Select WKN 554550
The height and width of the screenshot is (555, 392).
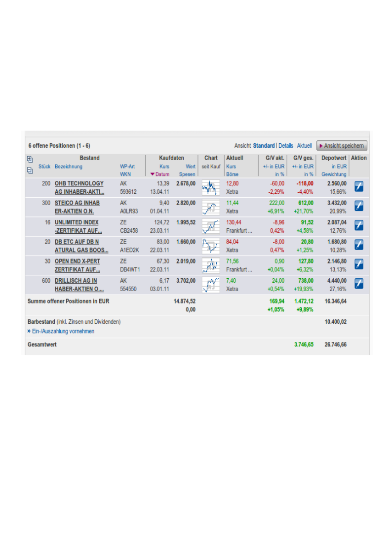128,289
